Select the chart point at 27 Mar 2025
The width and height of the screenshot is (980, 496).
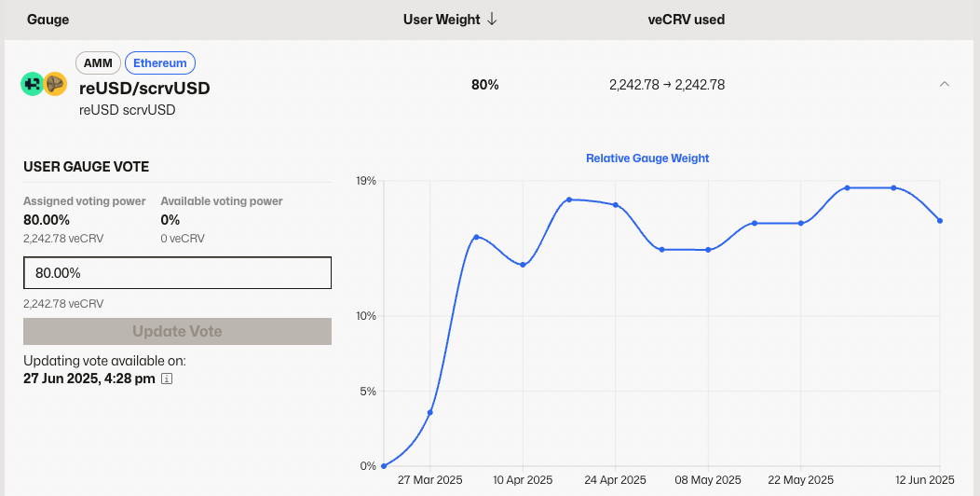click(429, 412)
